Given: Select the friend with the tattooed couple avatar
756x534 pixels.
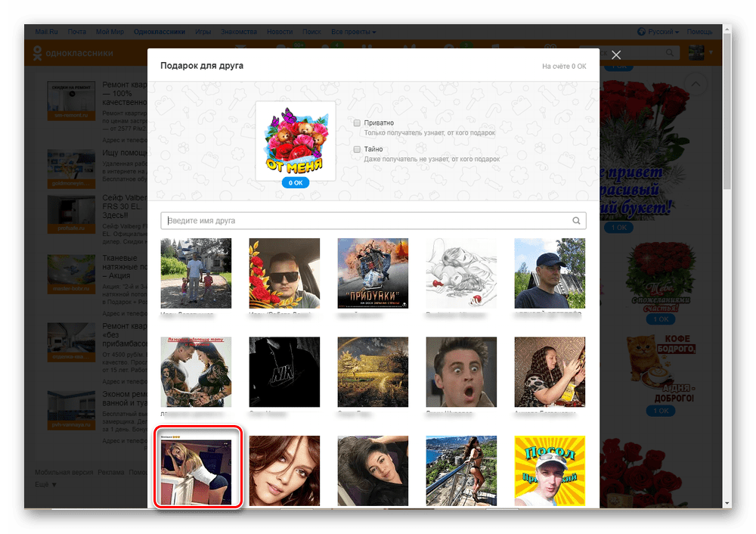Looking at the screenshot, I should pyautogui.click(x=196, y=372).
